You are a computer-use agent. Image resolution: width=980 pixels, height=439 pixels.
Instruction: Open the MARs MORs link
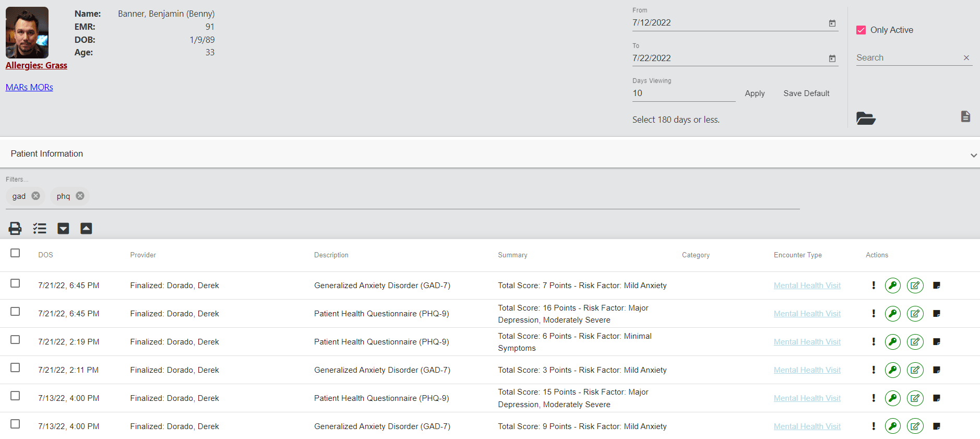click(29, 87)
